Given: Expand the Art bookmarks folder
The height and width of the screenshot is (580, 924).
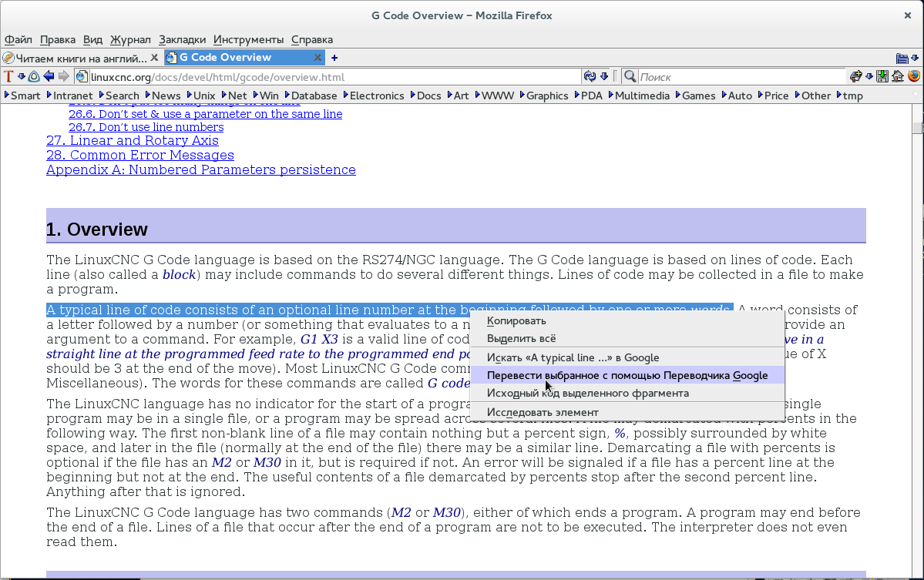Looking at the screenshot, I should click(458, 96).
